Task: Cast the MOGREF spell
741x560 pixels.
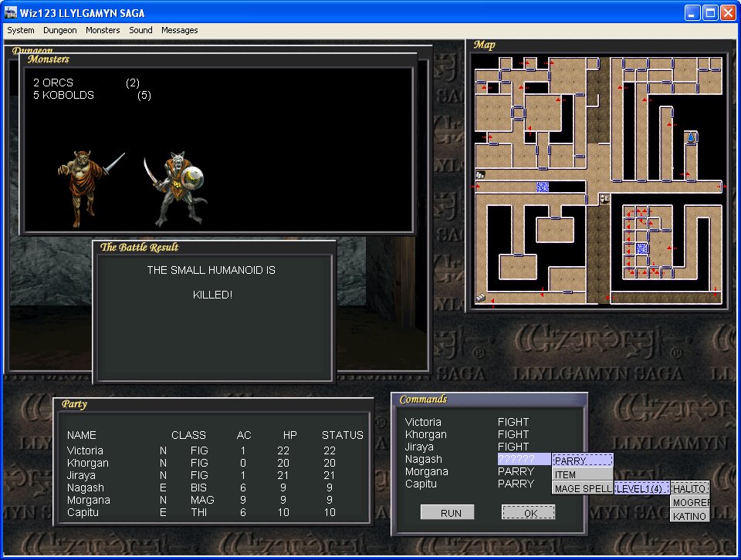Action: tap(690, 502)
